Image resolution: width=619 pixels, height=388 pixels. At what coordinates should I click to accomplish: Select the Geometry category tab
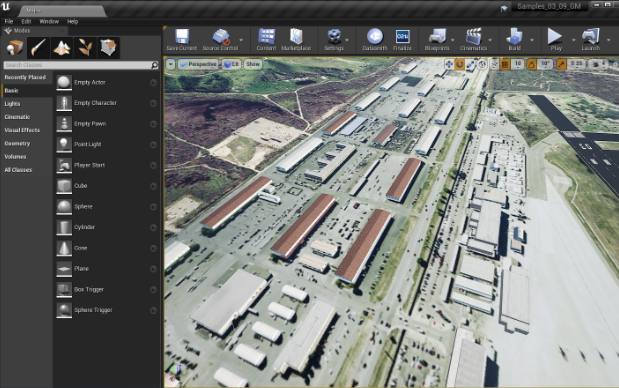17,143
